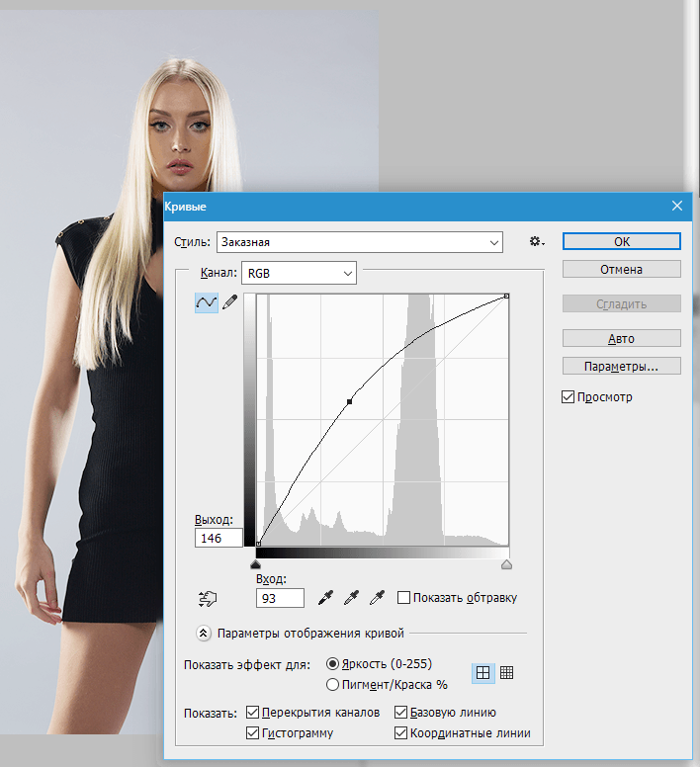Pick the white point eyedropper
The height and width of the screenshot is (767, 700).
pyautogui.click(x=377, y=597)
